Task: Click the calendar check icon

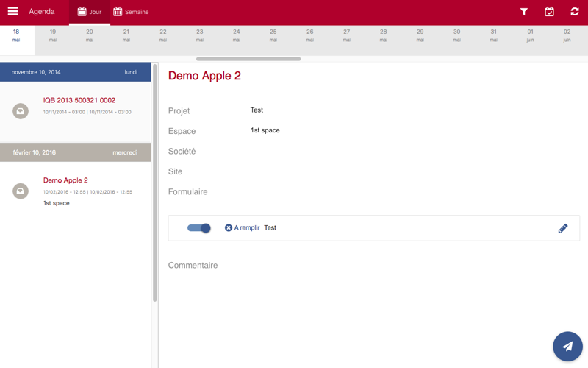Action: (x=549, y=12)
